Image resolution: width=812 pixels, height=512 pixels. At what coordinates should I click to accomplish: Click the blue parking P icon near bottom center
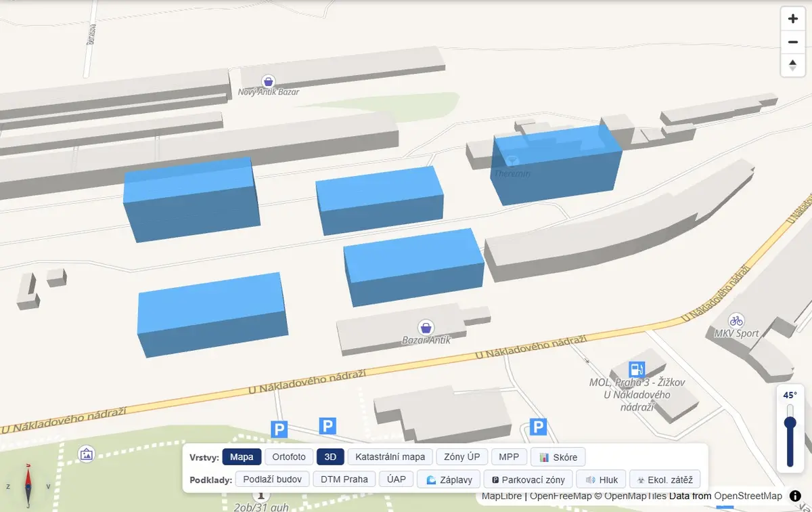coord(328,425)
